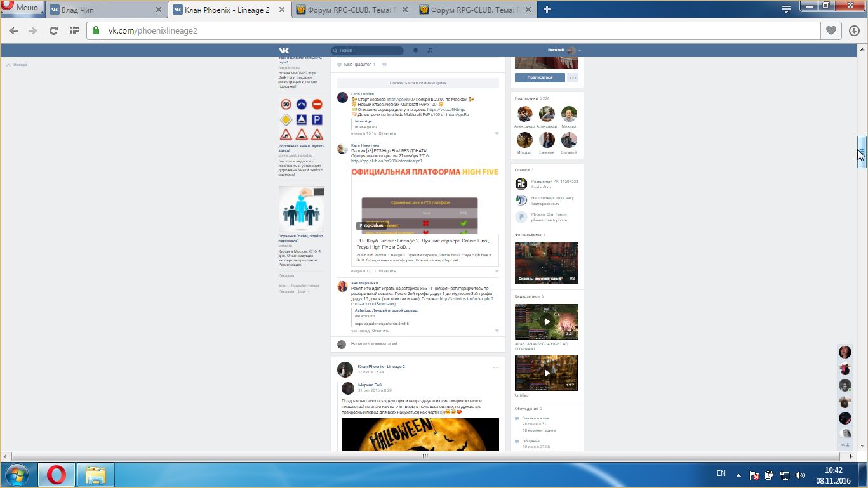This screenshot has height=488, width=868.
Task: Open options menu of Клан Phoenix post
Action: [x=496, y=367]
